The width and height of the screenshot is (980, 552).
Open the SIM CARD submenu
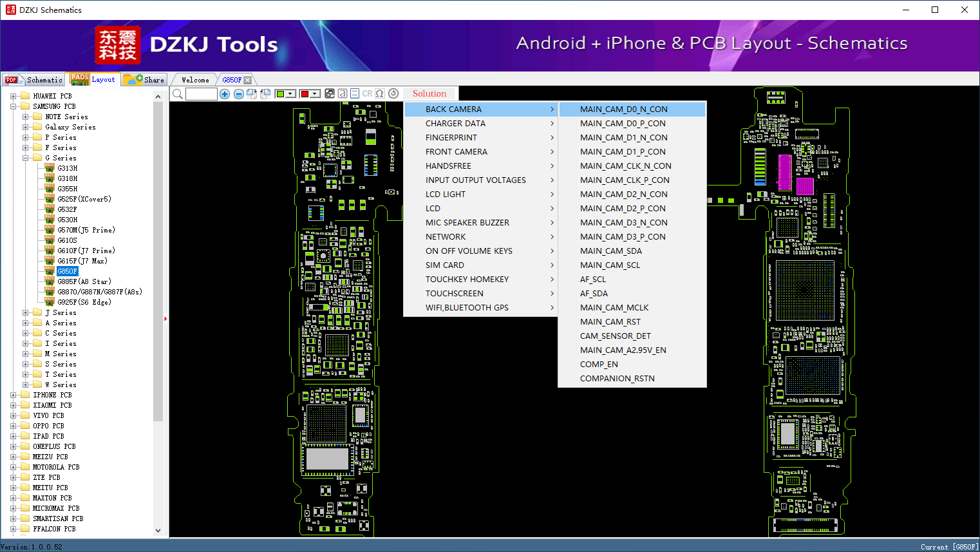tap(481, 265)
